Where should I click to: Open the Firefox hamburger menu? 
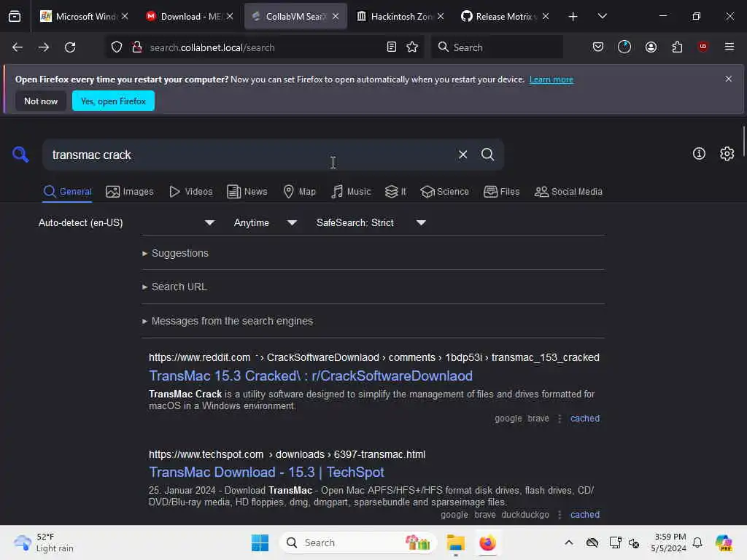[729, 47]
